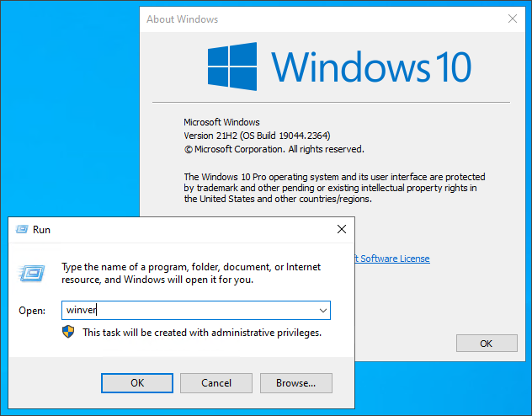Focus the Open text field containing winver

196,310
